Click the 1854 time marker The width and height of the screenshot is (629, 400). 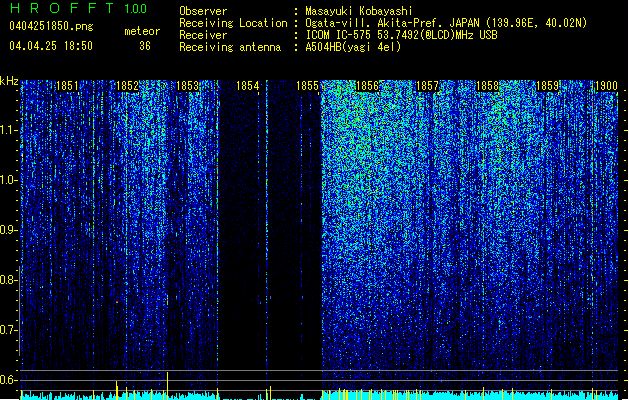248,86
